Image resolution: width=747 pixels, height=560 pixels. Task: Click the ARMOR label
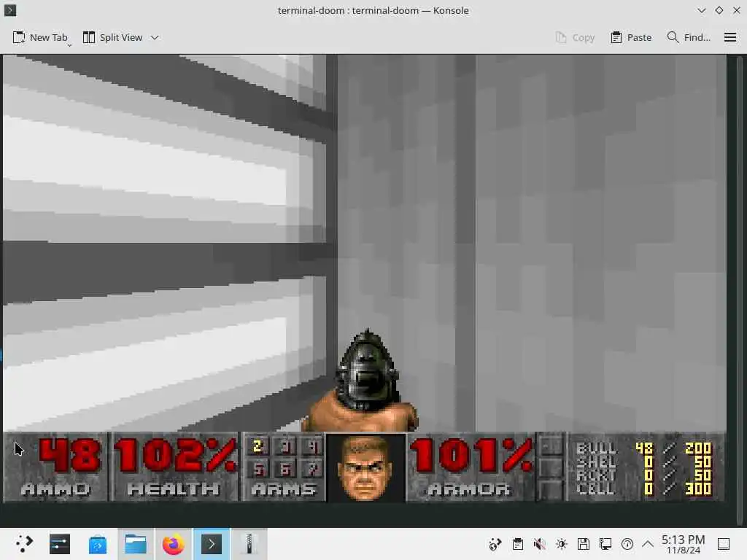tap(469, 489)
